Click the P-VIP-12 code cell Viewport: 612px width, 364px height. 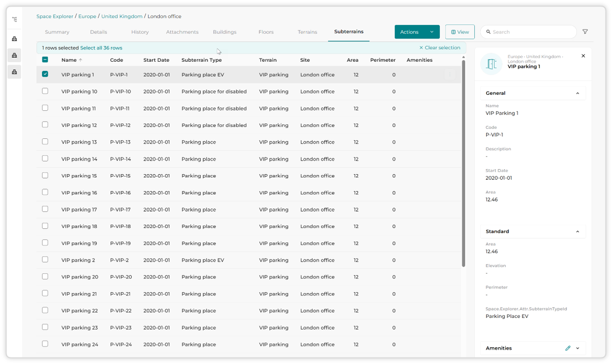point(121,126)
